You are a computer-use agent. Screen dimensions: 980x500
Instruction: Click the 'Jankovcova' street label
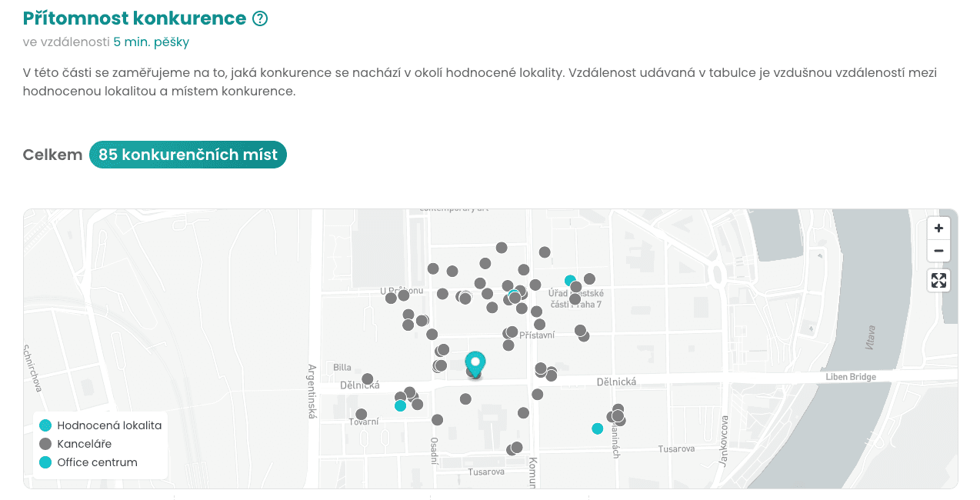723,441
